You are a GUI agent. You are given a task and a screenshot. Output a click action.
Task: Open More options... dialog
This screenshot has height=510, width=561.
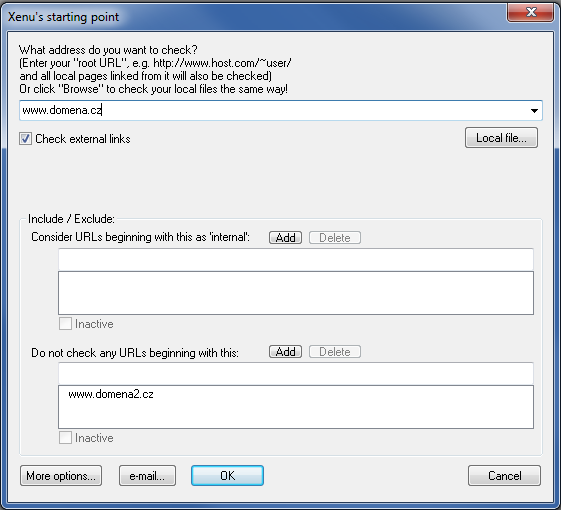point(61,476)
